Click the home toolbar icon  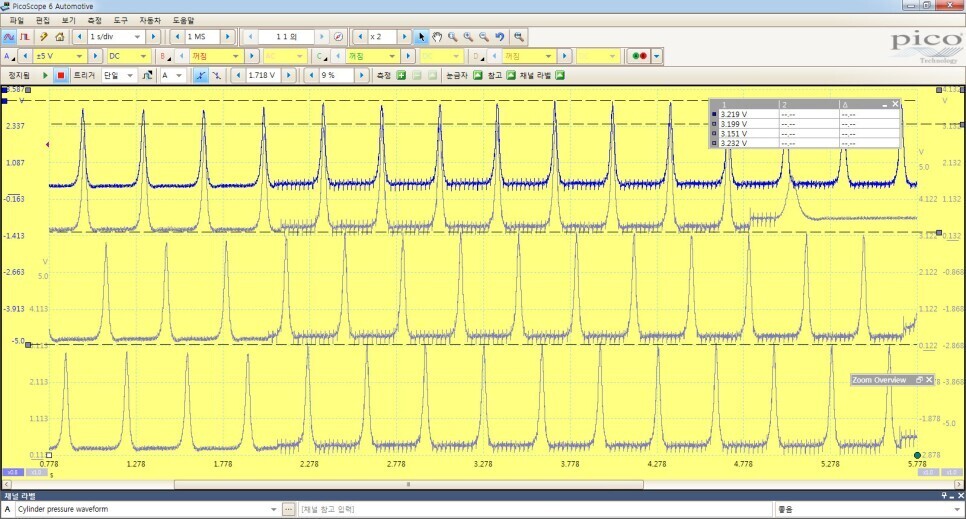(x=59, y=37)
